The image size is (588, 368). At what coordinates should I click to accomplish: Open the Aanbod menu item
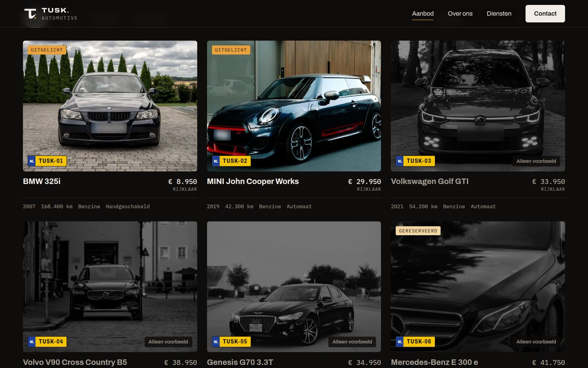423,13
